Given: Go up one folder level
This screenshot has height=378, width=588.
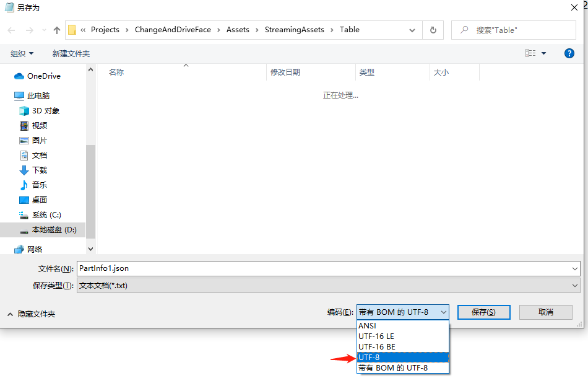Looking at the screenshot, I should [56, 30].
